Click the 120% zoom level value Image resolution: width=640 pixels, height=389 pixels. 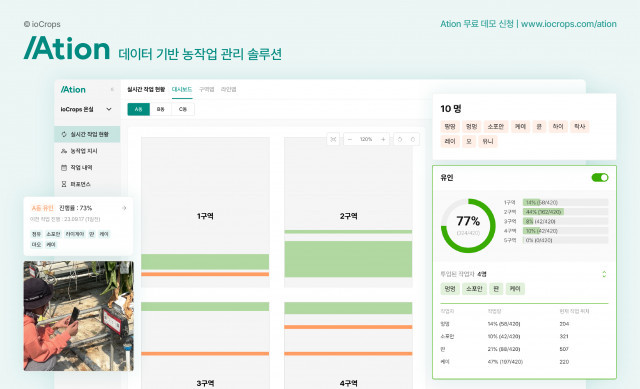pos(366,140)
